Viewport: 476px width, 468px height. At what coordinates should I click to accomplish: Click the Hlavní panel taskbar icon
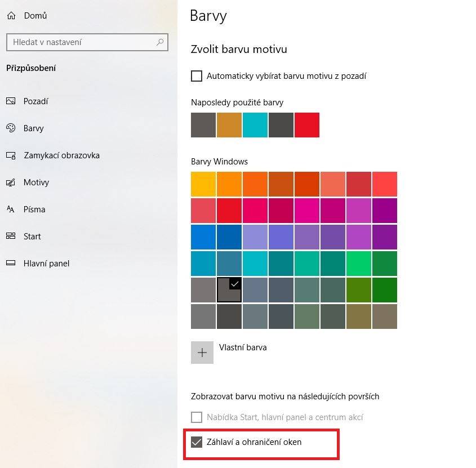click(11, 263)
